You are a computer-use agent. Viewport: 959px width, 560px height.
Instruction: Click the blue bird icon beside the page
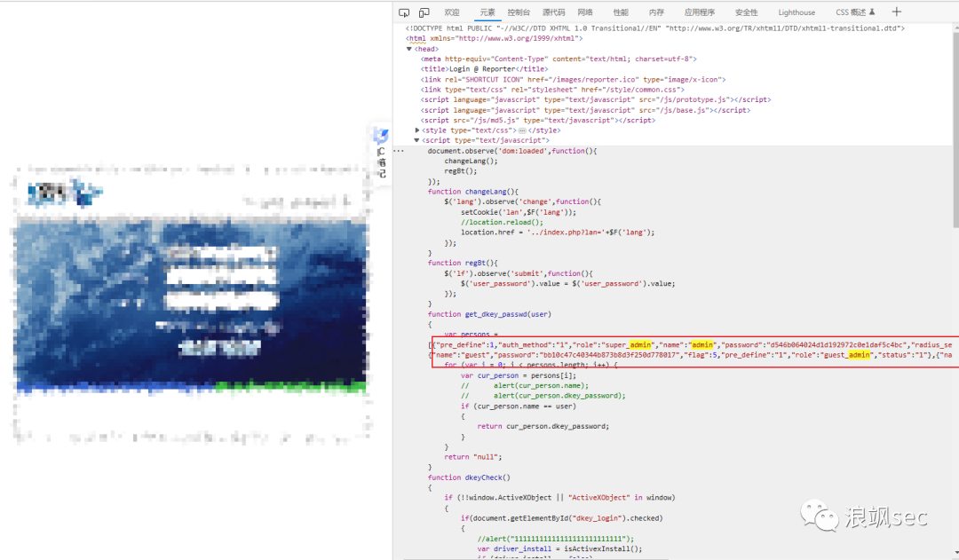point(381,136)
